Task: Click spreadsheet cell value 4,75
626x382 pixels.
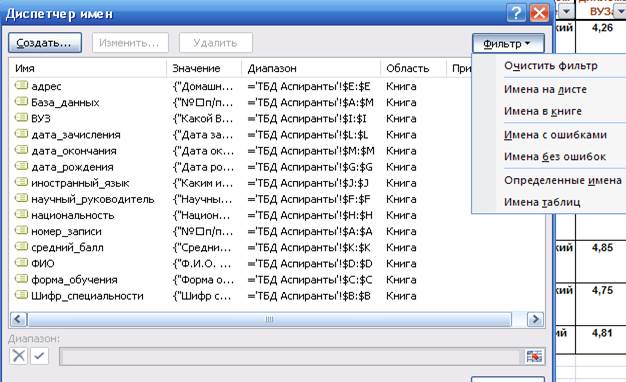Action: pos(602,290)
